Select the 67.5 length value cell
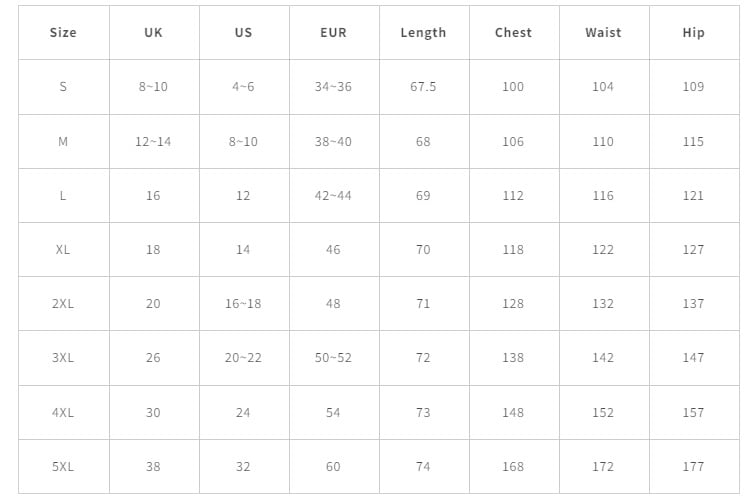 tap(423, 87)
